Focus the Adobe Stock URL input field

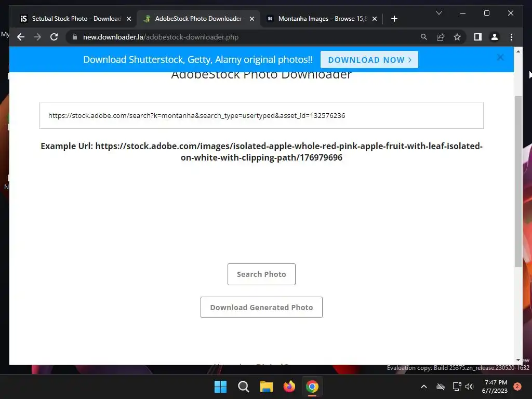coord(261,115)
